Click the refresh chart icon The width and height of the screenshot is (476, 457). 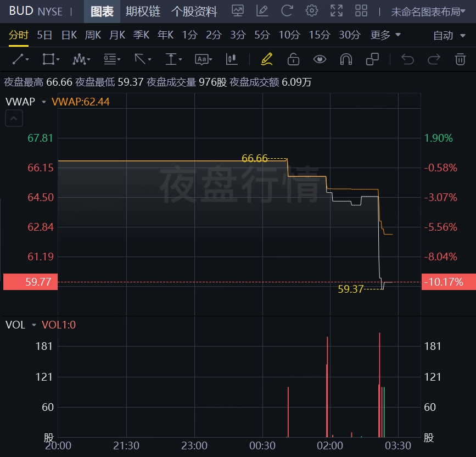287,10
